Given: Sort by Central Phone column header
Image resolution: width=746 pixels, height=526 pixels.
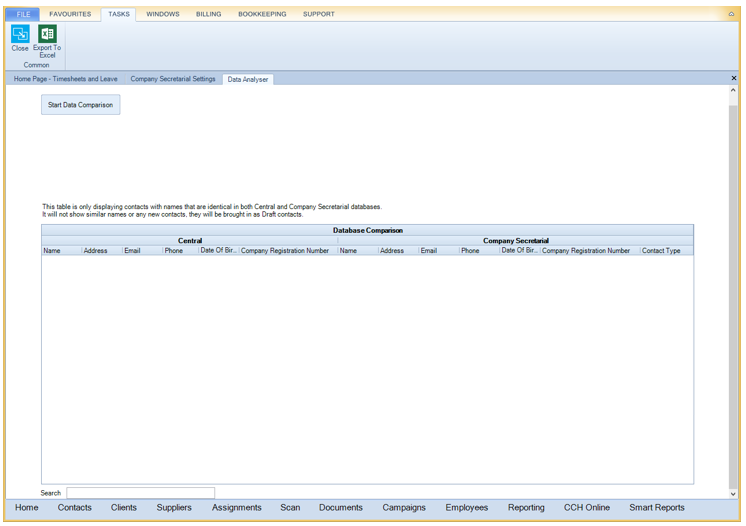Looking at the screenshot, I should click(x=180, y=251).
